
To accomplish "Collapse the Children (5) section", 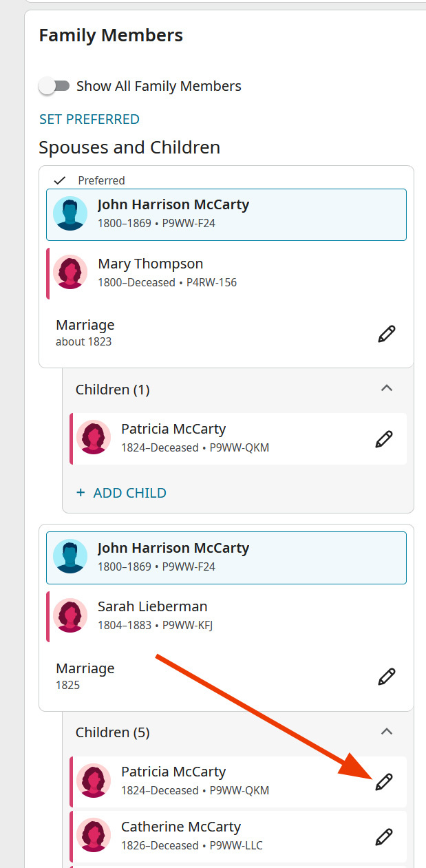I will pyautogui.click(x=387, y=732).
